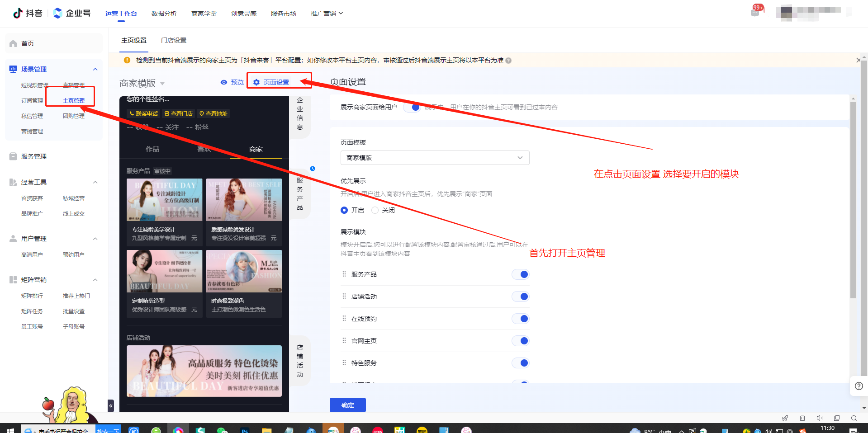Select the 关闭 radio option

(375, 210)
